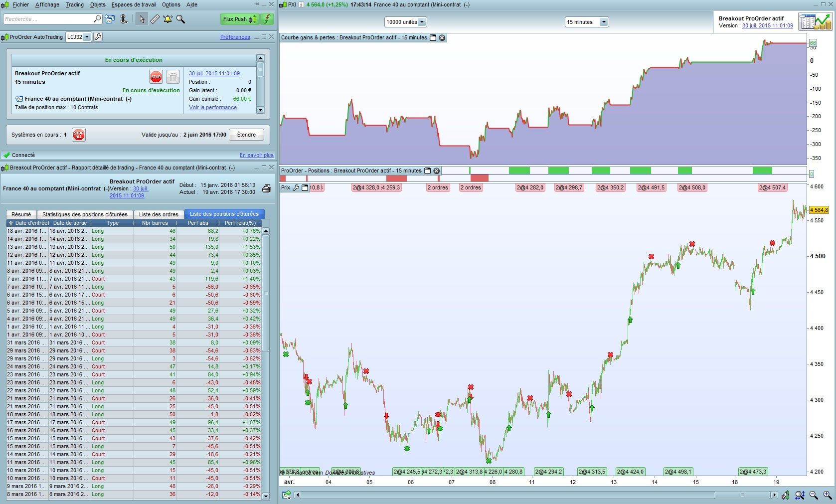Toggle the Flux Push button
The height and width of the screenshot is (504, 836).
click(x=239, y=19)
